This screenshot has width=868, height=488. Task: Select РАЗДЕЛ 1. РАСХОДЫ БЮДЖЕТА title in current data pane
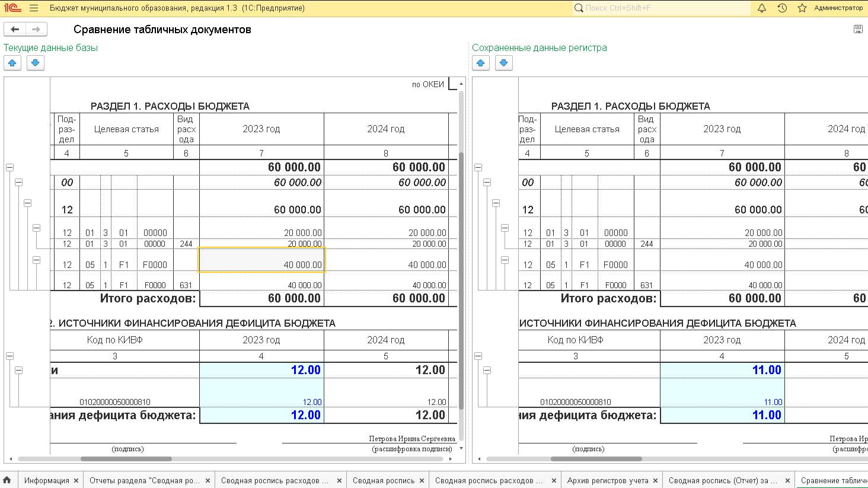170,106
